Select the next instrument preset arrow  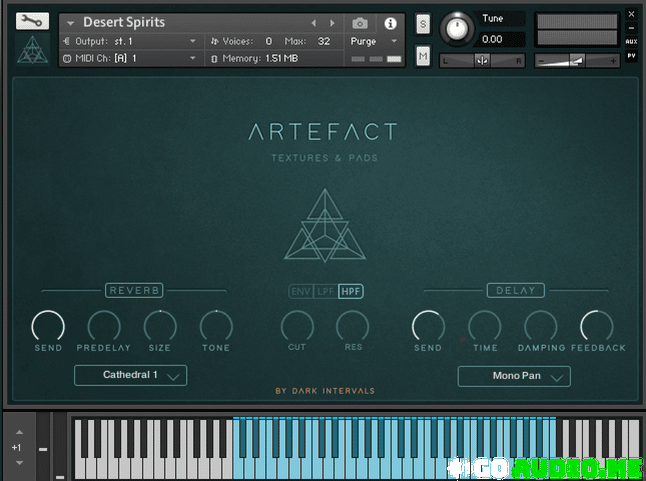tap(333, 23)
